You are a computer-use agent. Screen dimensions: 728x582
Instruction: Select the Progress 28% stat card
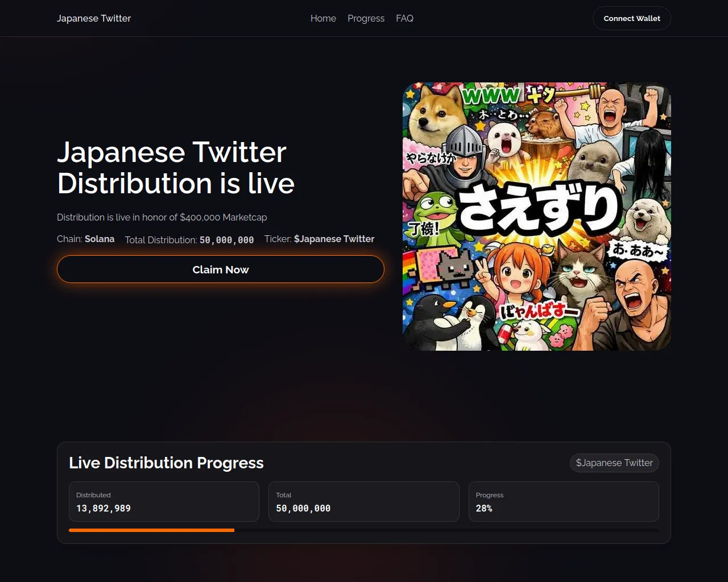click(564, 501)
